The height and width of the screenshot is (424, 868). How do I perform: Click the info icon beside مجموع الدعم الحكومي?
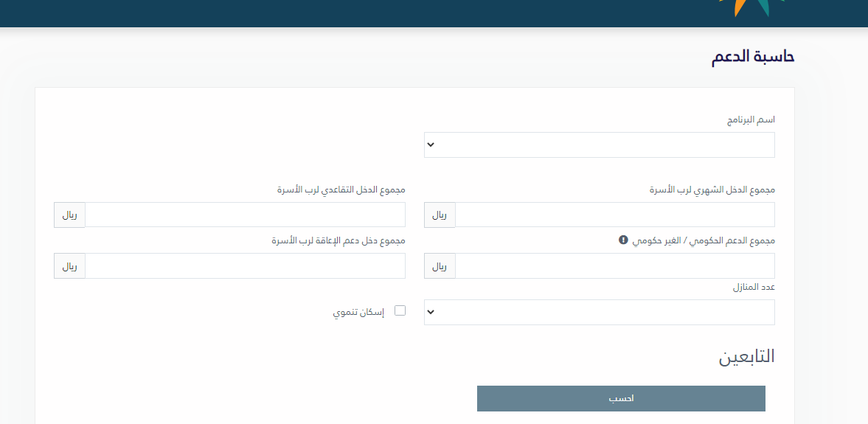[x=623, y=240]
